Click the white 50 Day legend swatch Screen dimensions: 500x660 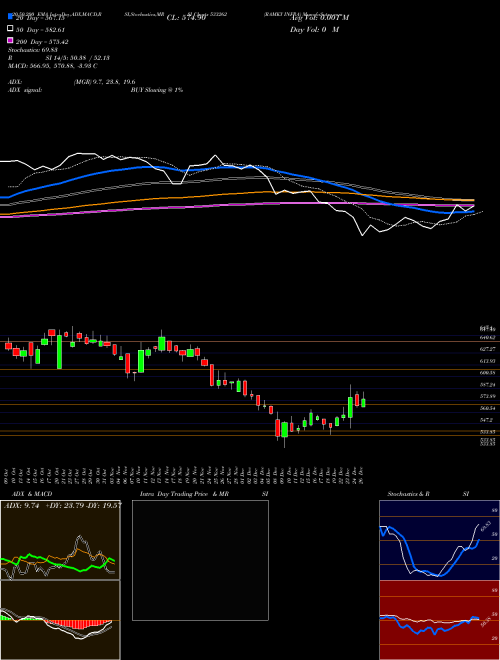pos(10,29)
